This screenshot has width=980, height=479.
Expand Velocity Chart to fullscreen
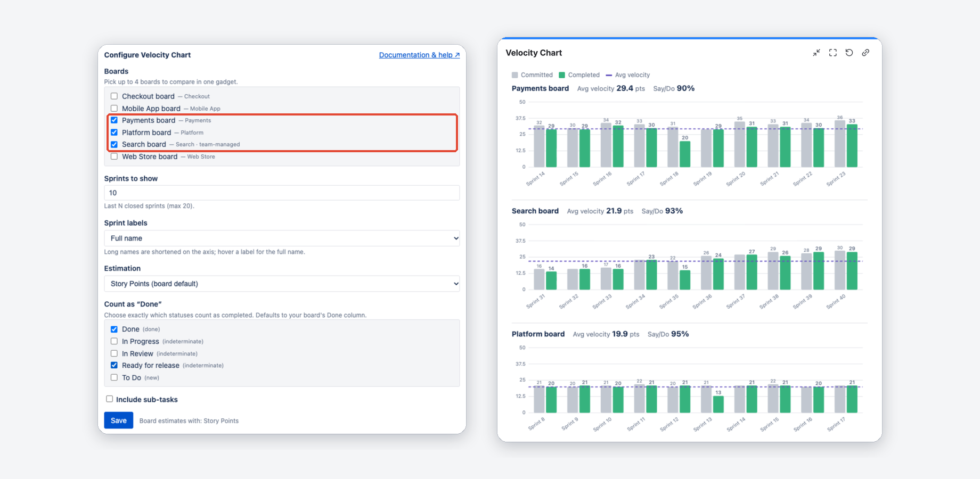click(833, 53)
